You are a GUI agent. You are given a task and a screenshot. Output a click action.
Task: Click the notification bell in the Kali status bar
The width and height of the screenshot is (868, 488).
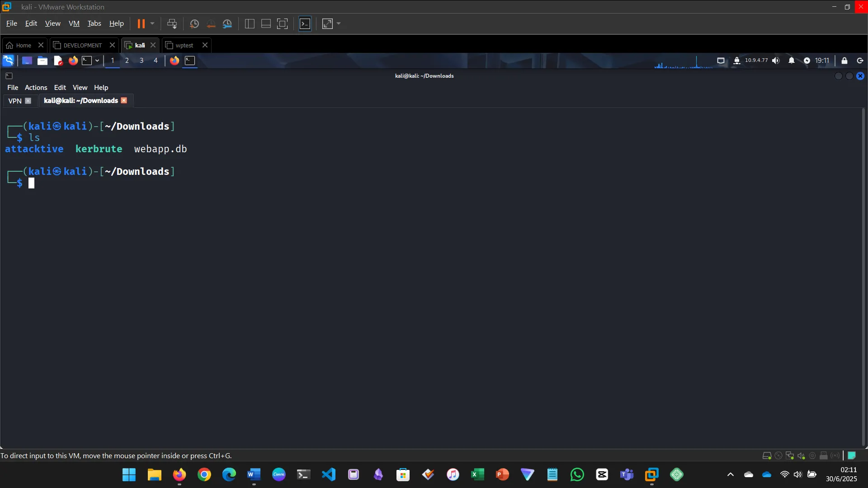click(x=792, y=60)
